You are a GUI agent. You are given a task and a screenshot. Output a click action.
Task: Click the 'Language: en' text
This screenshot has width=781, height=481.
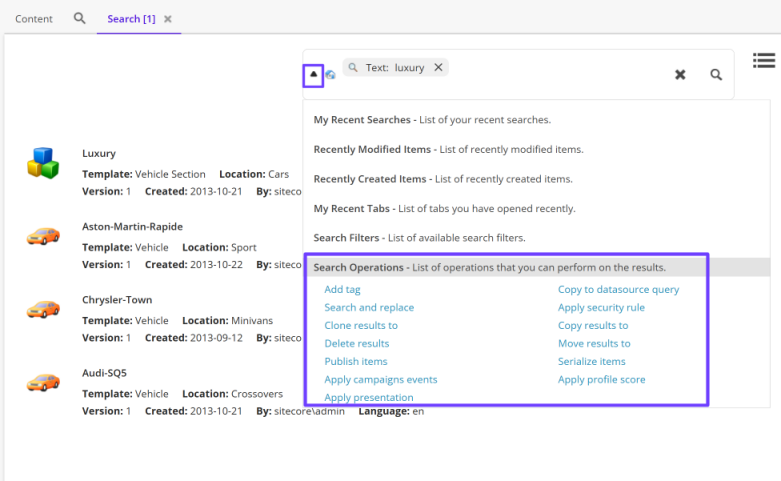coord(391,411)
